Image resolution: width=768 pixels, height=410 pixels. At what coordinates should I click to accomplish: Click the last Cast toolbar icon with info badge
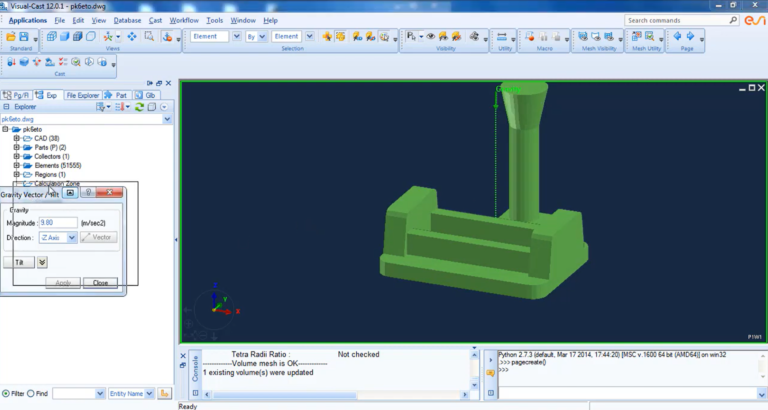[x=102, y=62]
